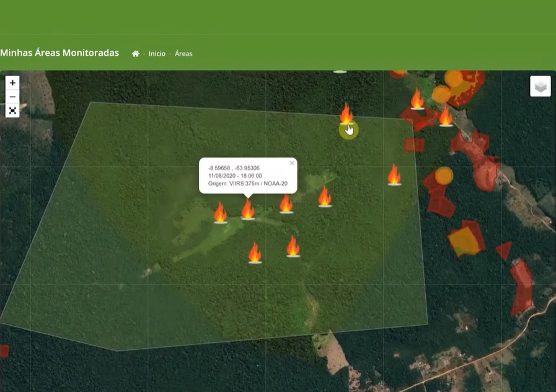The width and height of the screenshot is (556, 392).
Task: Zoom out of the map
Action: coord(12,97)
